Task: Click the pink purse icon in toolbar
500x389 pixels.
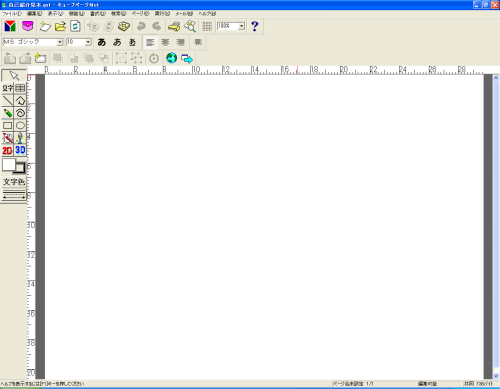Action: coord(27,26)
